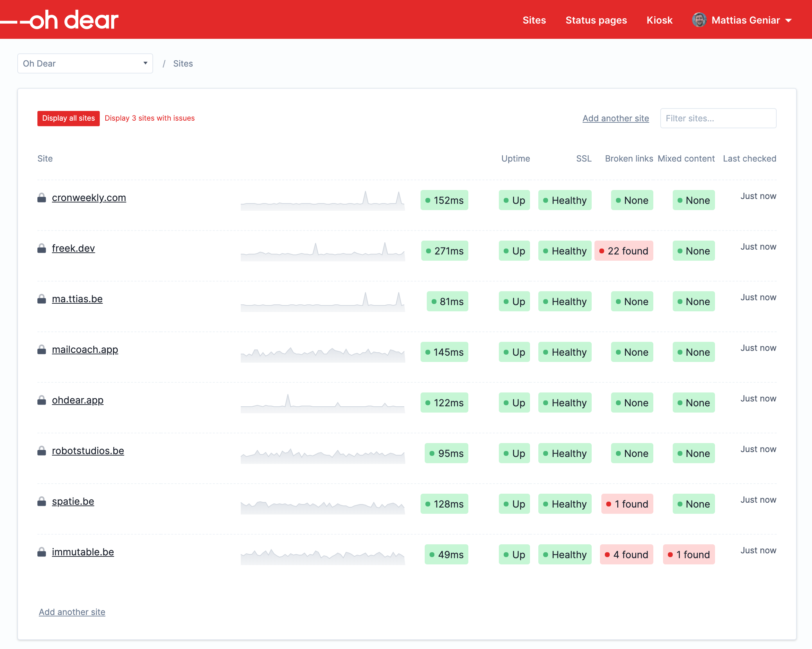
Task: Click the freek.dev broken links 22 found badge
Action: pyautogui.click(x=625, y=250)
